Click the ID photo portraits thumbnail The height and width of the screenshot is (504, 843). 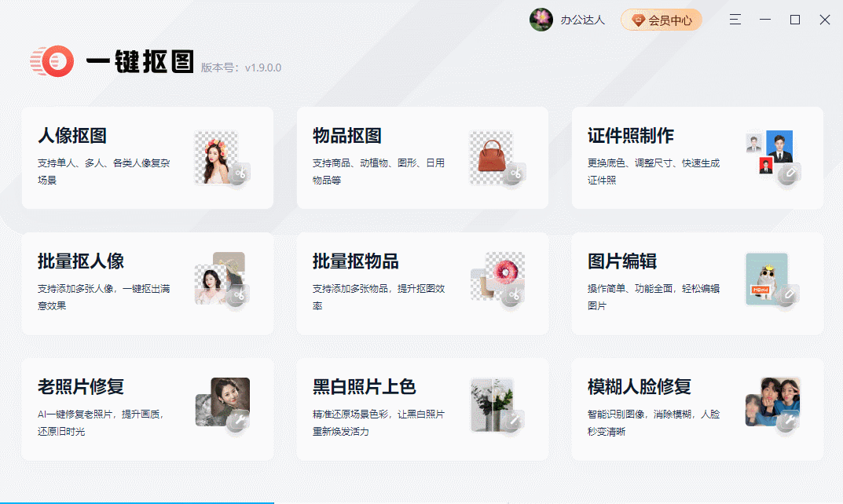(769, 152)
